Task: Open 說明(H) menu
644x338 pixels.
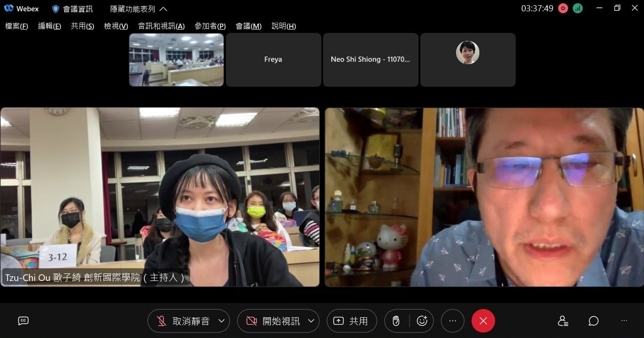Action: click(x=284, y=26)
